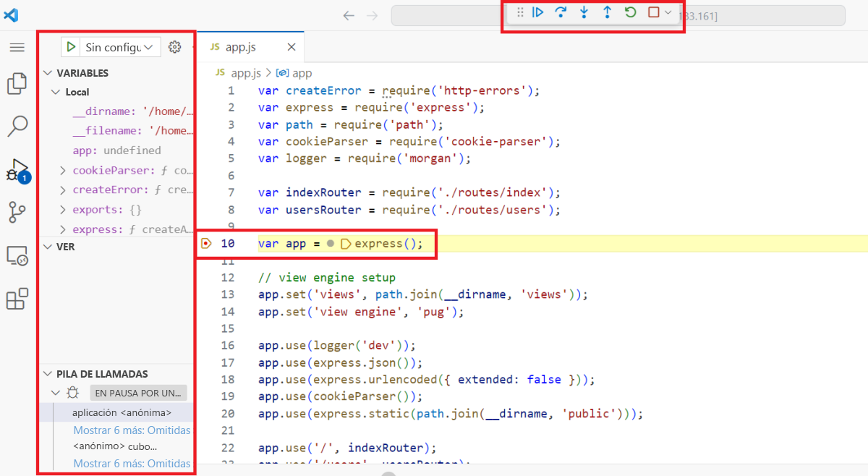The height and width of the screenshot is (476, 868).
Task: Click first 'Mostrar 6 más: Omitidas' link
Action: coord(132,430)
